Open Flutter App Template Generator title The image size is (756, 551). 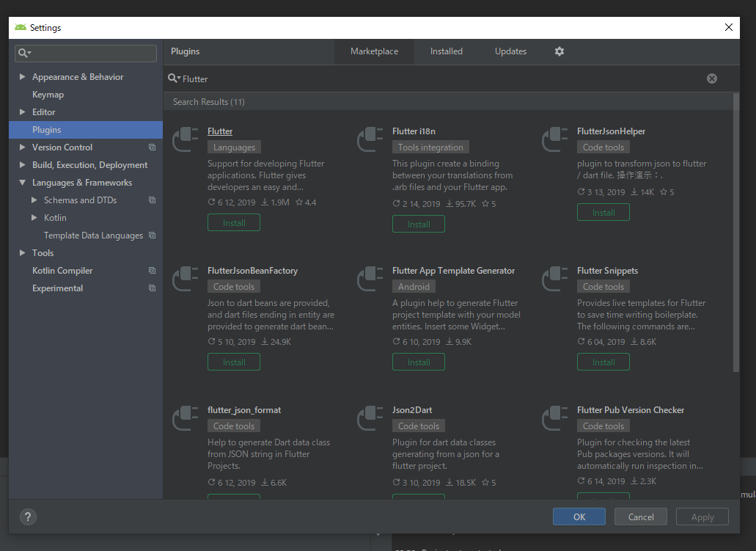pos(453,271)
